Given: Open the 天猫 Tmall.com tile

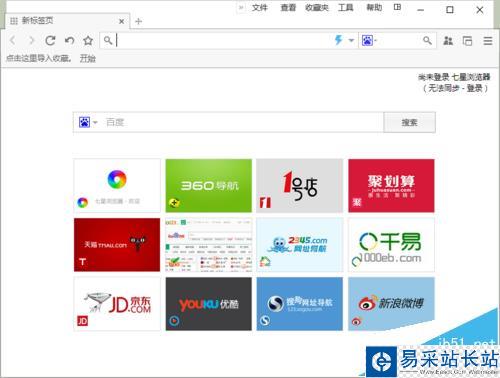Looking at the screenshot, I should click(117, 245).
